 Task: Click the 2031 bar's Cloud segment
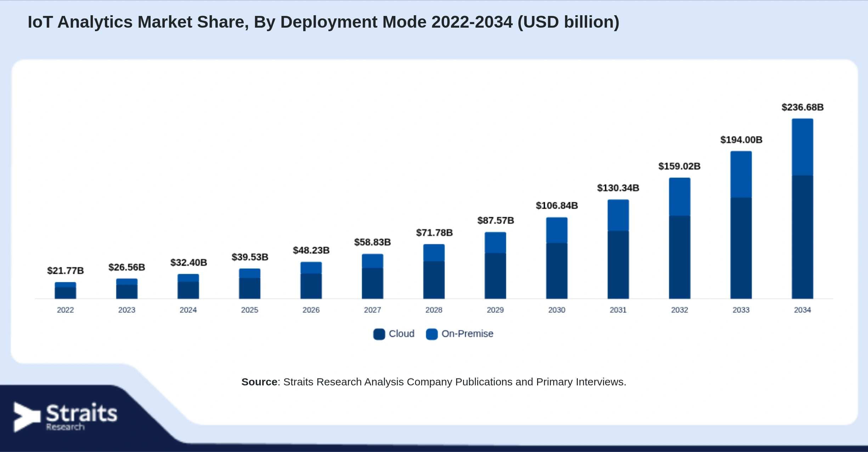[618, 265]
